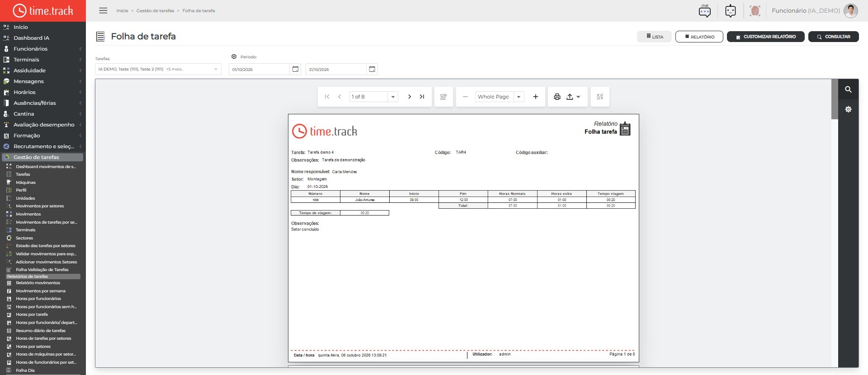Viewport: 868px width, 375px height.
Task: Open search panel in report viewer
Action: pos(848,89)
